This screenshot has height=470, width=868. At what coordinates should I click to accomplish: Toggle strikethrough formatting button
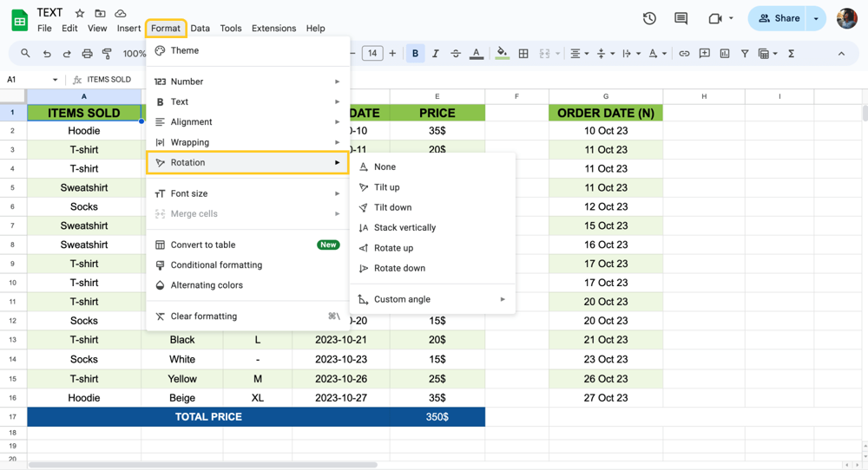click(x=456, y=54)
